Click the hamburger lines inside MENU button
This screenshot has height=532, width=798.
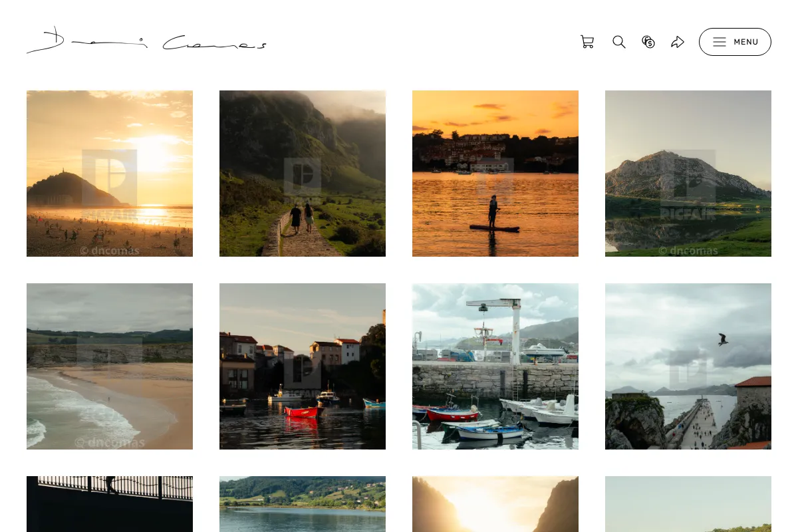720,42
